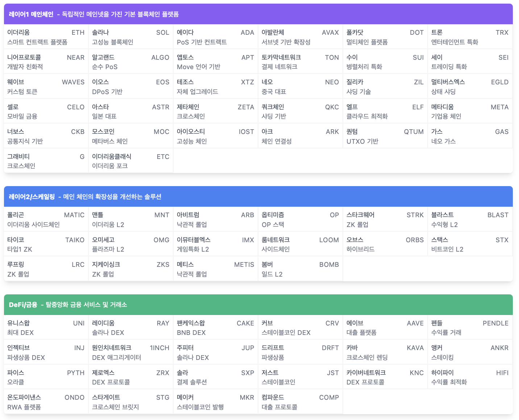Image resolution: width=519 pixels, height=420 pixels.
Task: Open the 컴파운드 COMP cell
Action: click(x=300, y=402)
